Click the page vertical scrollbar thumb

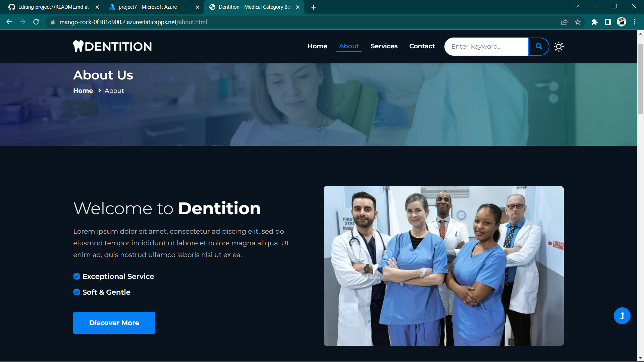click(640, 79)
